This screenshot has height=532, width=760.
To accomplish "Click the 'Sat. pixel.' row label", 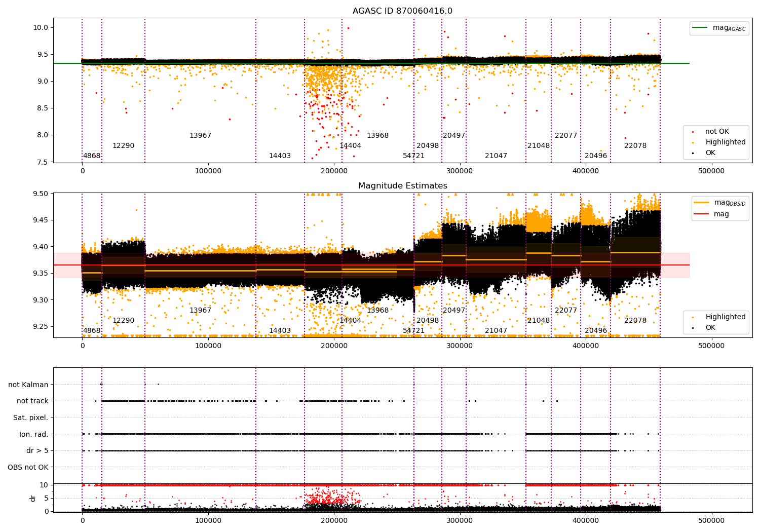I will (31, 418).
